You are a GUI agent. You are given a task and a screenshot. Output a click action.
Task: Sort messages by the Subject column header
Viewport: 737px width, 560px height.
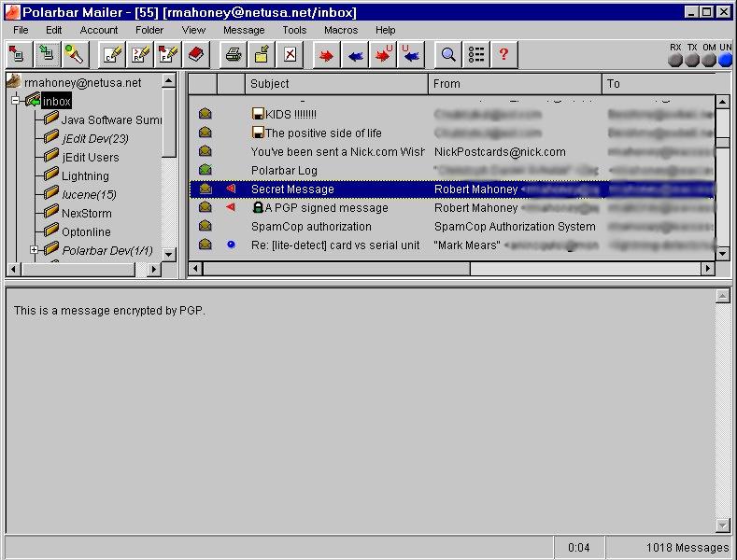[x=336, y=84]
